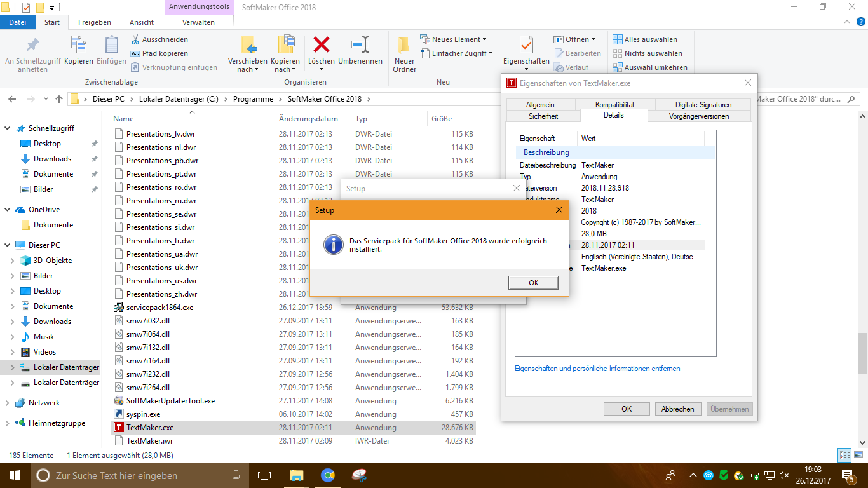
Task: Select the smw7i032.dll file
Action: click(x=147, y=320)
